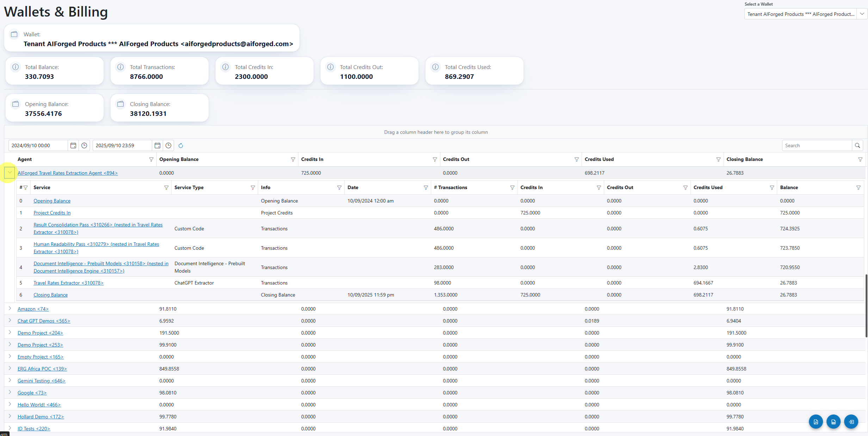The height and width of the screenshot is (436, 868).
Task: Click the Total Transactions info icon
Action: [x=120, y=67]
